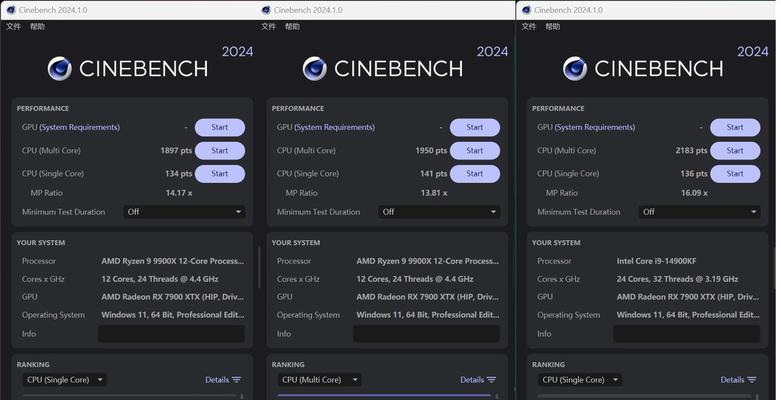
Task: Click 12 Cores, 24 Threads text in middle window
Action: tap(415, 279)
